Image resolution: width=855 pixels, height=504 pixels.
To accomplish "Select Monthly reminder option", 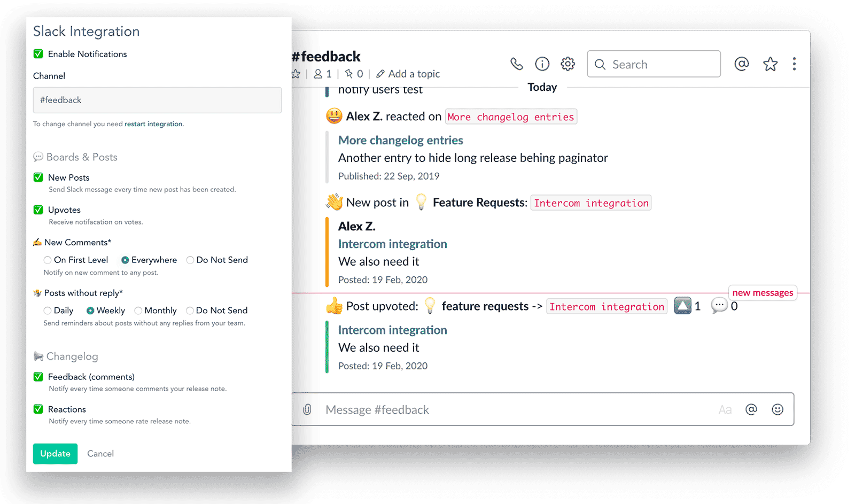I will point(138,311).
